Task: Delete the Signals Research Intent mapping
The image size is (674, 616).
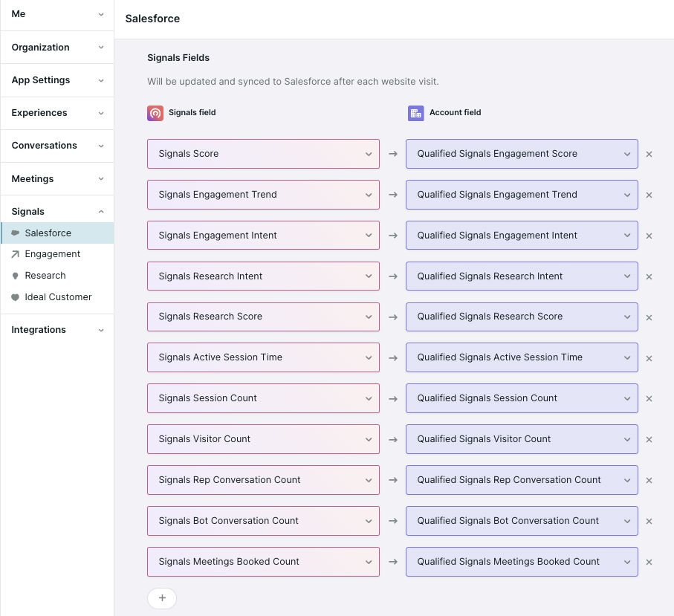Action: click(649, 276)
